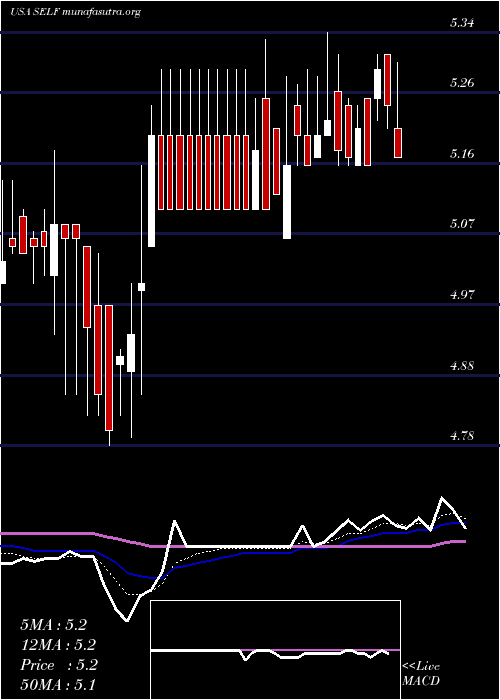Click the 5.26 price axis label
The height and width of the screenshot is (700, 500).
(461, 83)
